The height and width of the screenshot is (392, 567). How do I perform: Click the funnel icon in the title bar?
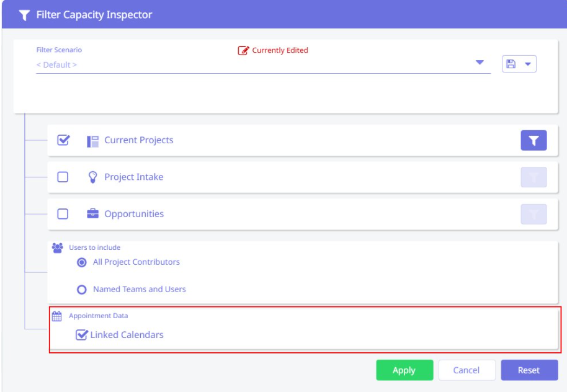24,14
